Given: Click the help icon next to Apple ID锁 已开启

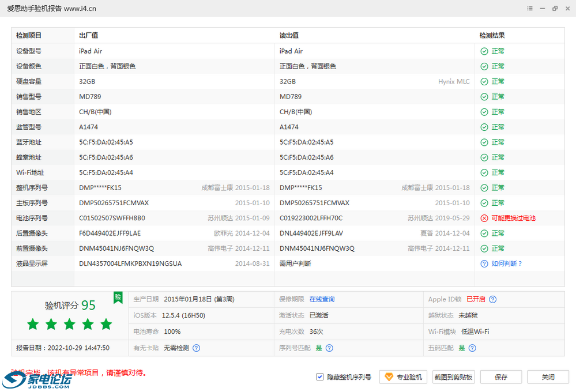Looking at the screenshot, I should tap(492, 299).
